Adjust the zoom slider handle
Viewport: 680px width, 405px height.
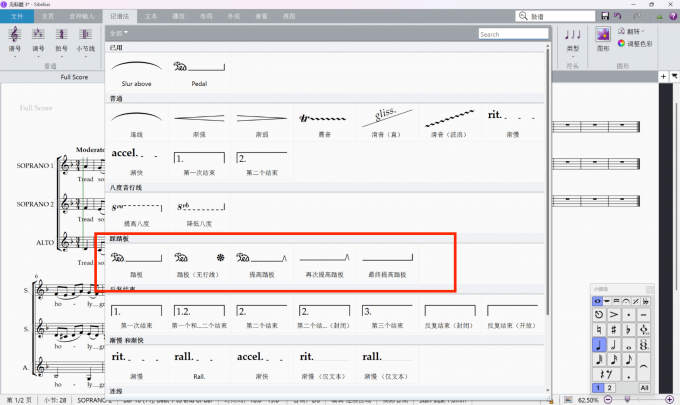627,399
